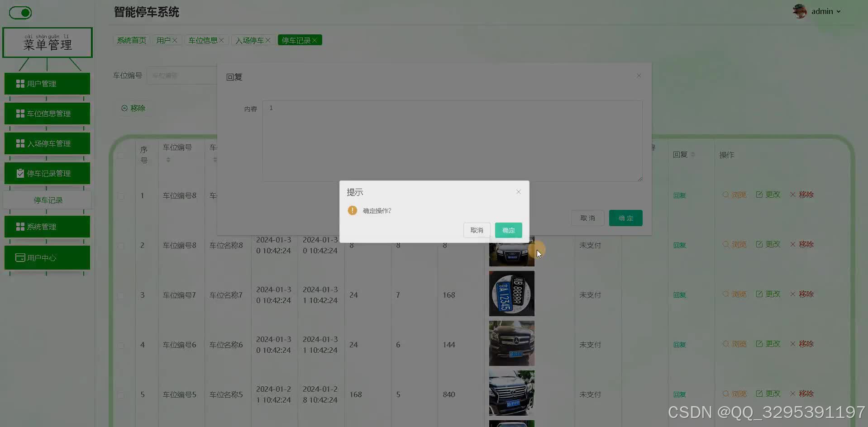The height and width of the screenshot is (427, 868).
Task: Click 浏览 for row 4
Action: (734, 344)
